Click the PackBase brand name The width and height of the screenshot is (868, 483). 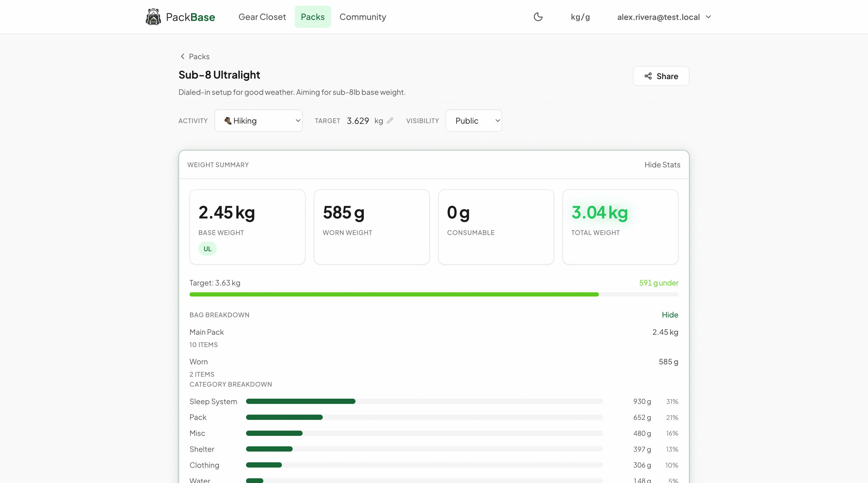(x=190, y=17)
